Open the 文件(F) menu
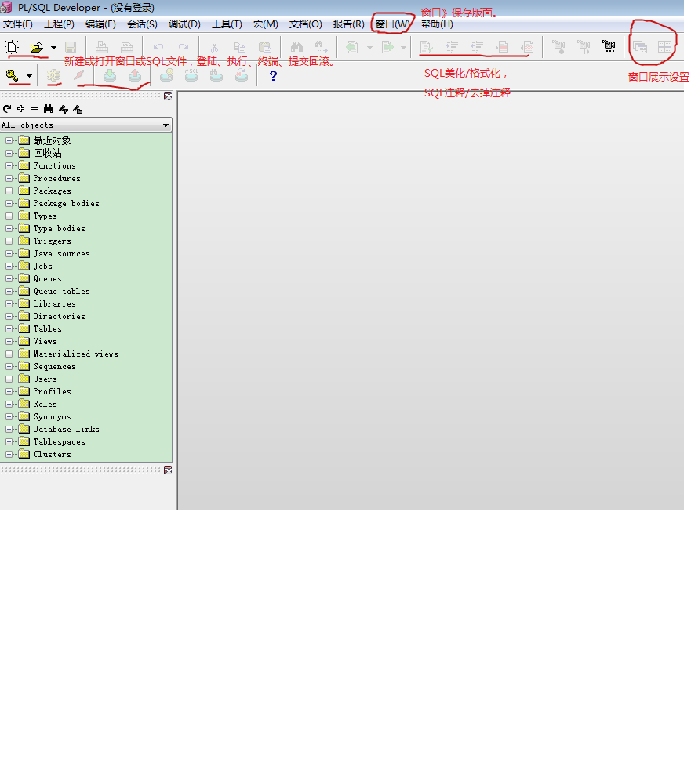Screen dimensions: 691x784 18,24
